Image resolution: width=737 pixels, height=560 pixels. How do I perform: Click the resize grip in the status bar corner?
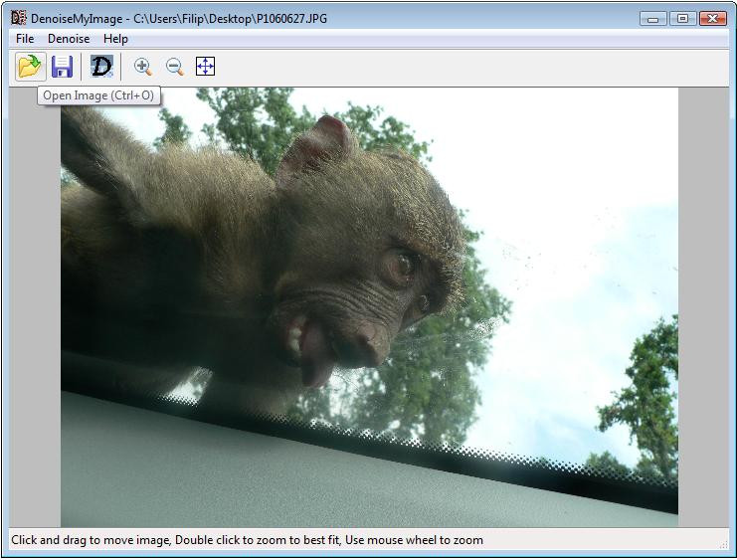[x=723, y=544]
